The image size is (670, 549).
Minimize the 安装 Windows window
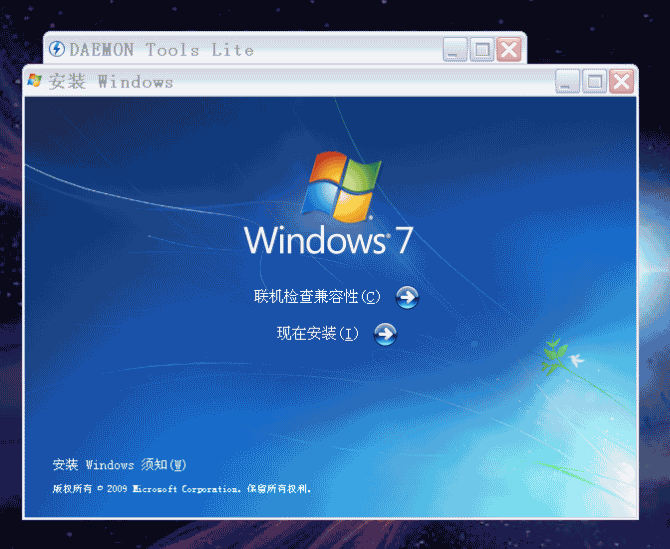[x=567, y=81]
